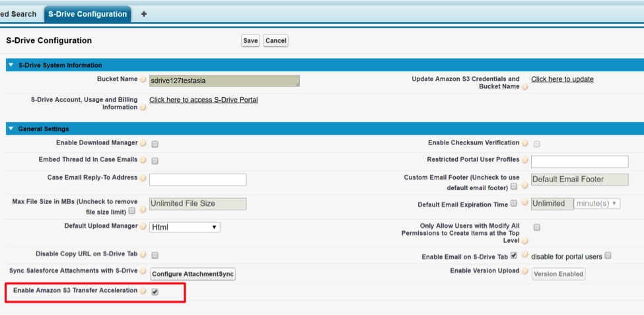Focus Restricted Portal User Profiles field
The height and width of the screenshot is (315, 644).
pyautogui.click(x=580, y=162)
